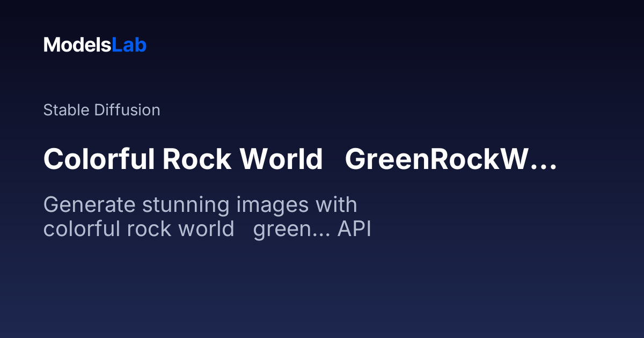The width and height of the screenshot is (644, 338).
Task: Click the blue 'Lab' part of logo
Action: (129, 45)
